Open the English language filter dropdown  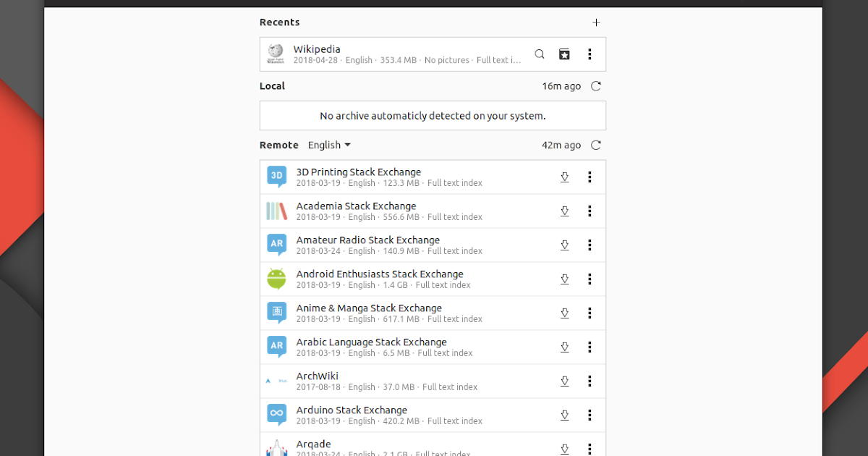[329, 145]
